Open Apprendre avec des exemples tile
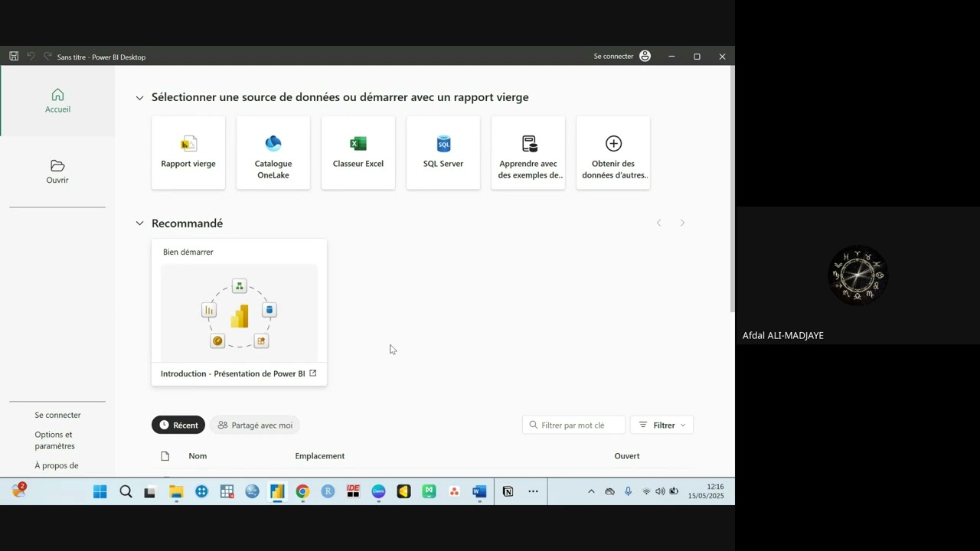 pos(528,152)
